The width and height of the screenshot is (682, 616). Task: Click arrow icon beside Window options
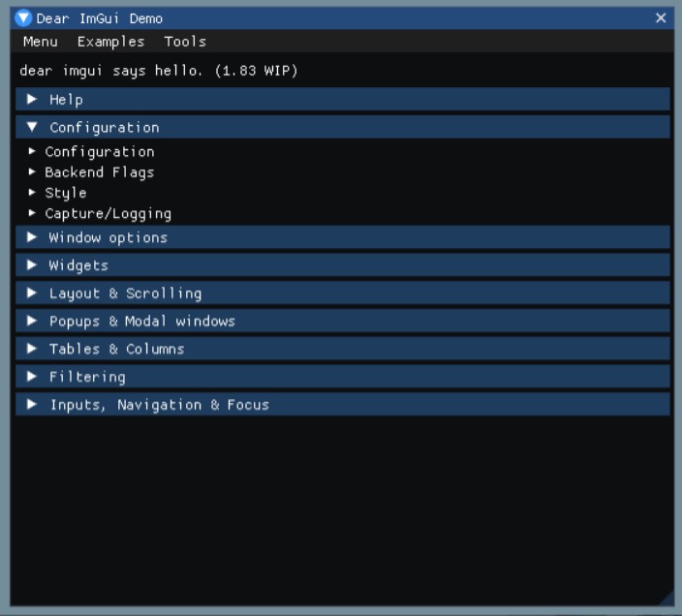(x=31, y=237)
